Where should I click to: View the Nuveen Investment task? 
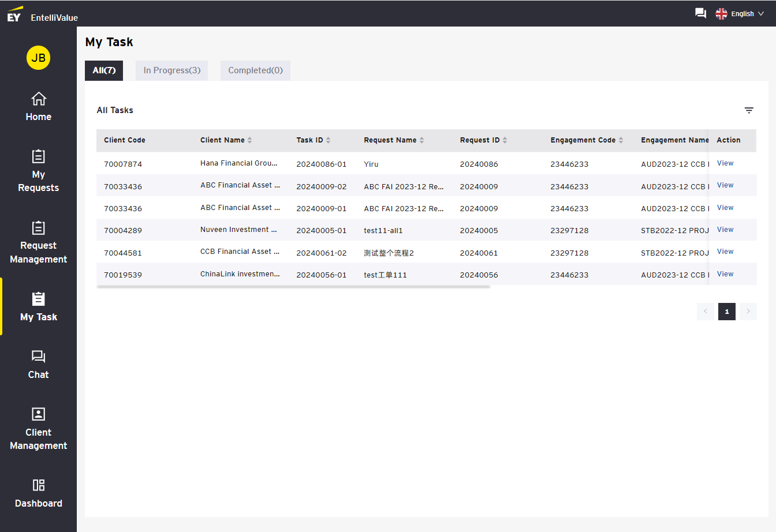[x=725, y=230]
